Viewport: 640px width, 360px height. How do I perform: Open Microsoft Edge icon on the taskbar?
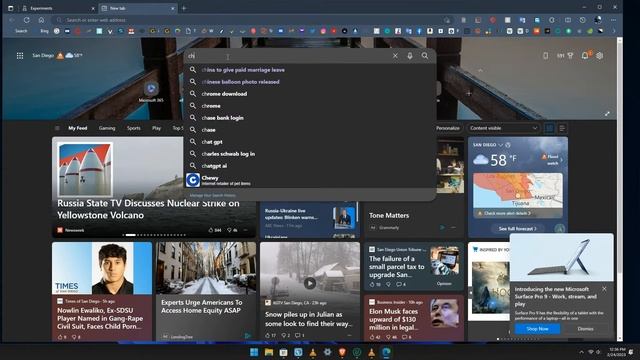pyautogui.click(x=386, y=352)
